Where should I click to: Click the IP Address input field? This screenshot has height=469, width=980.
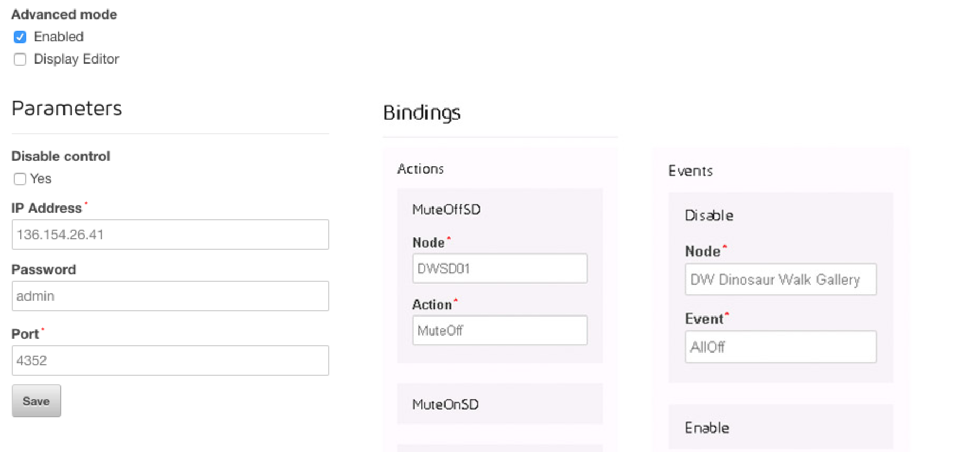coord(170,234)
